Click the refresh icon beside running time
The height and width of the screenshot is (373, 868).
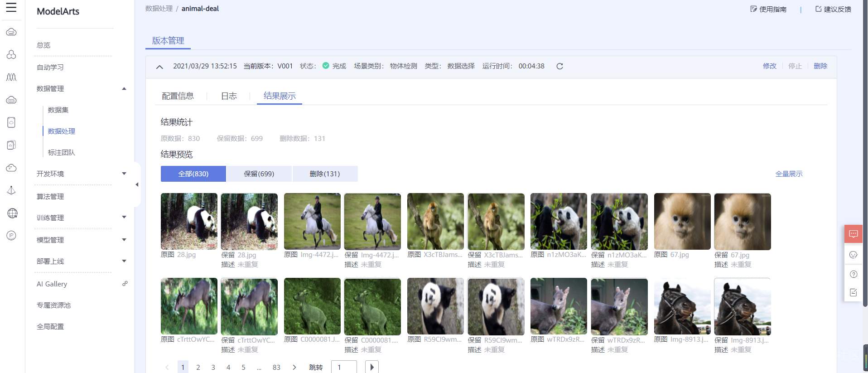pos(559,66)
